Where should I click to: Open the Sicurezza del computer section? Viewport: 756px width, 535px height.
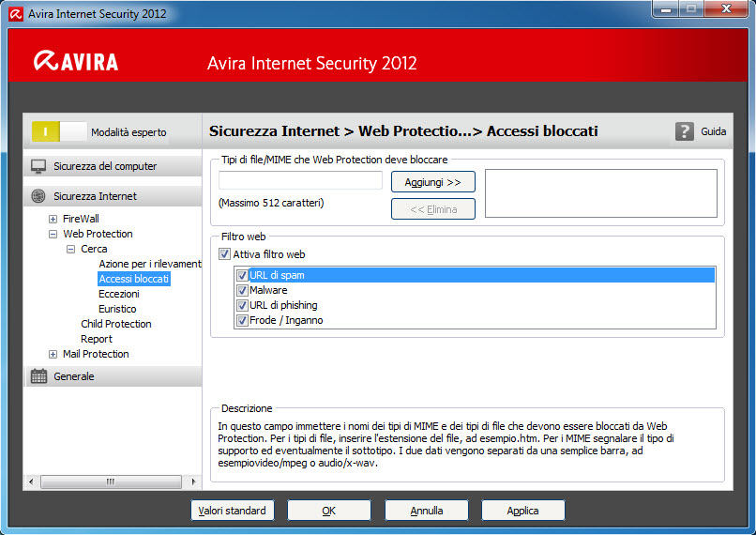(113, 166)
